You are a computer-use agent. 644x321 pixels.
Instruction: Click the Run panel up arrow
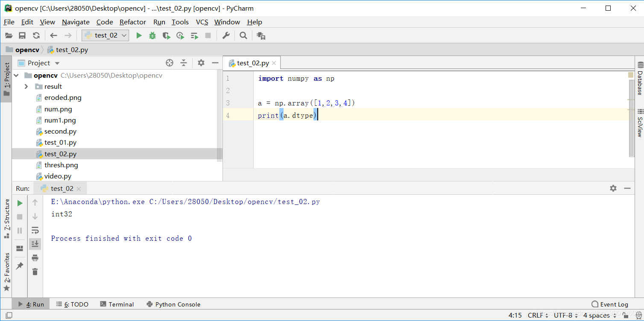coord(35,202)
